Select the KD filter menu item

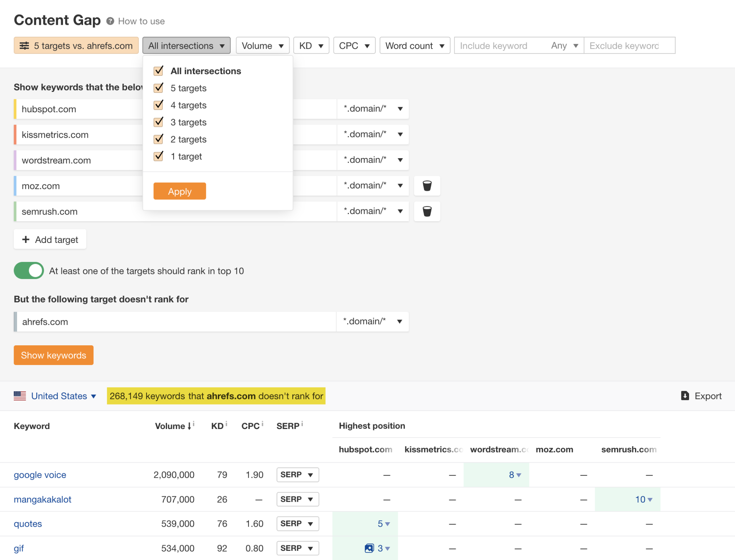click(310, 45)
